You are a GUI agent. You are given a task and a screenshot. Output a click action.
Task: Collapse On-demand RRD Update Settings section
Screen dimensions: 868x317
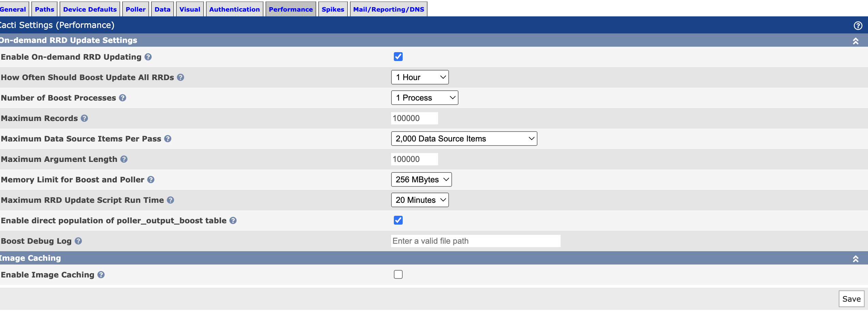coord(855,41)
